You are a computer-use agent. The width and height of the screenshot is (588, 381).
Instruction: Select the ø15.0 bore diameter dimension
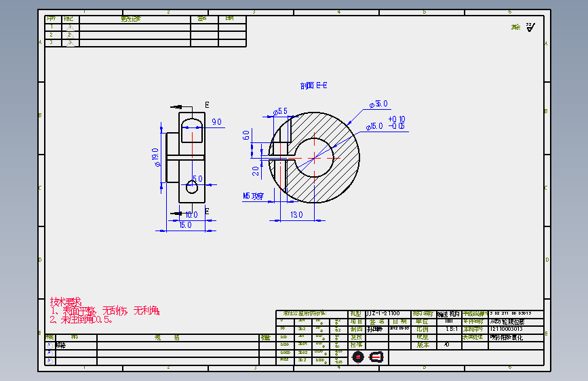374,126
